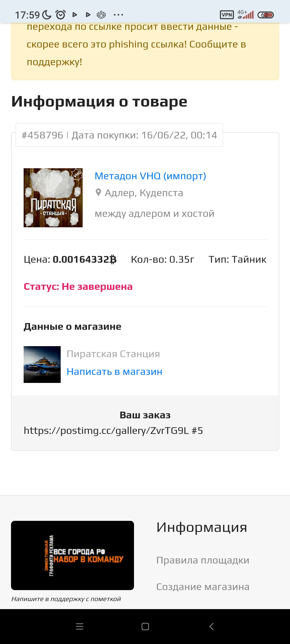Tap the 4G+ signal strength indicator
Screen dimensions: 290x644
(x=245, y=14)
